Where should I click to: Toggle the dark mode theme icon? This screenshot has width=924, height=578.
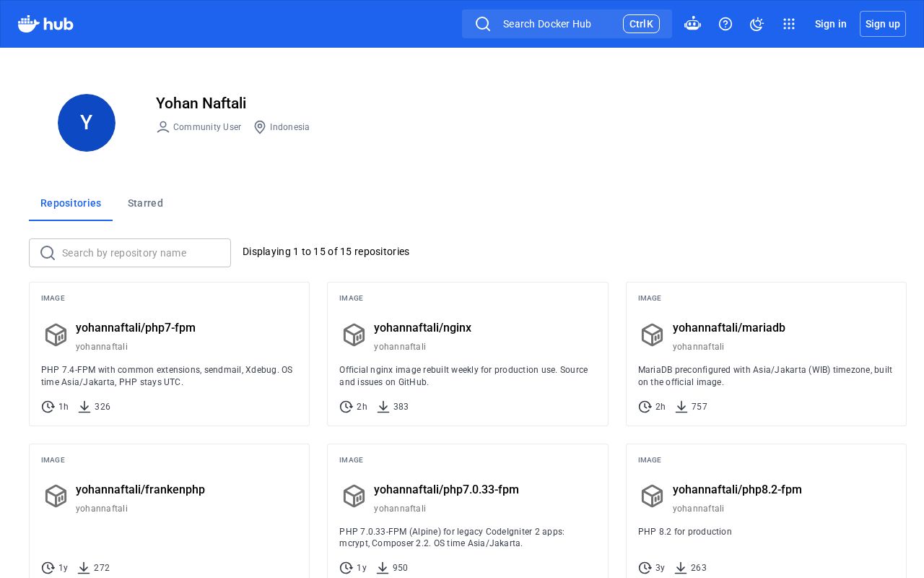pos(757,24)
